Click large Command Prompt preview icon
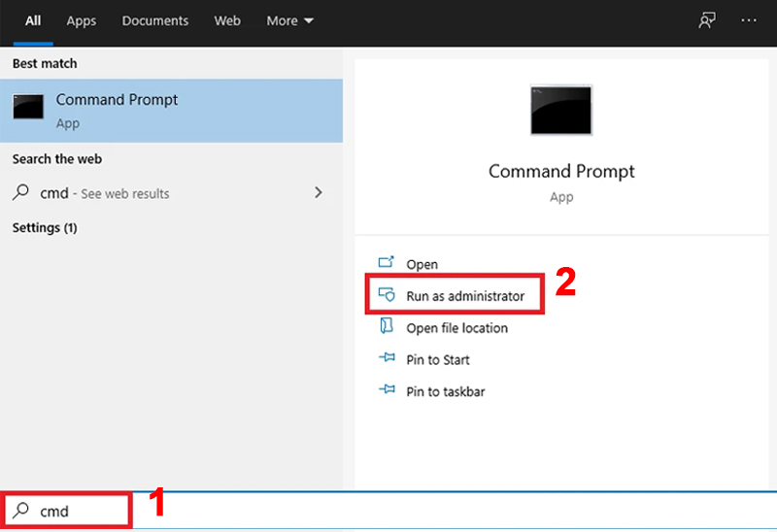Viewport: 777px width, 532px height. pyautogui.click(x=561, y=110)
